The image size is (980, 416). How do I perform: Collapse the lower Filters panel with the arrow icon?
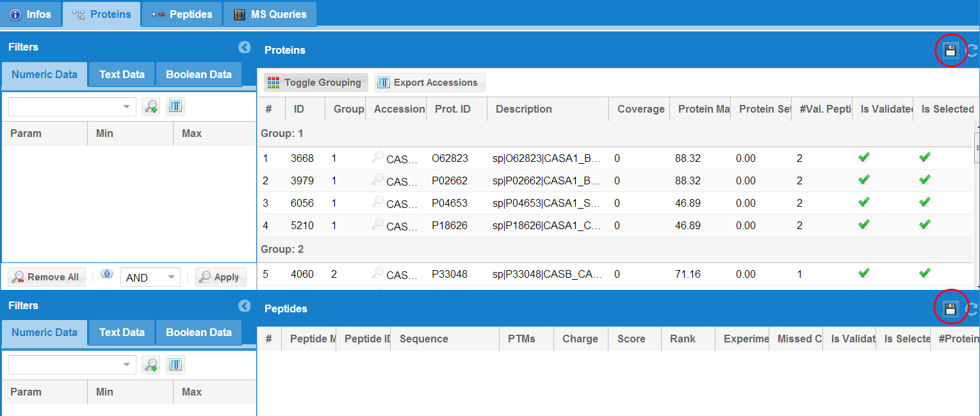click(244, 306)
